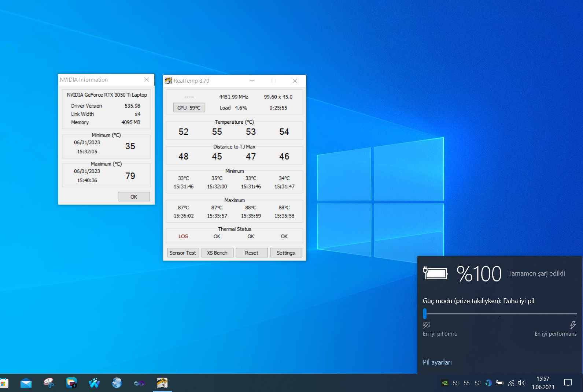The image size is (583, 392).
Task: Open the purple infinity-loop taskbar icon
Action: (x=139, y=383)
